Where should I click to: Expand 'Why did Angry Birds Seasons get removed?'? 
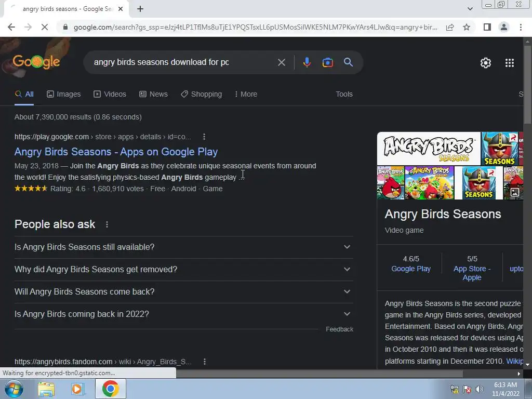point(184,270)
